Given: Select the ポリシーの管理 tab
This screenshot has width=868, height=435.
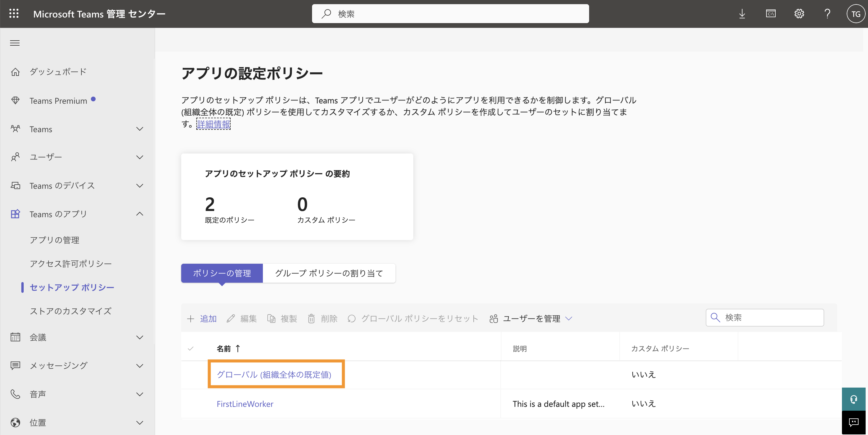Looking at the screenshot, I should (222, 273).
